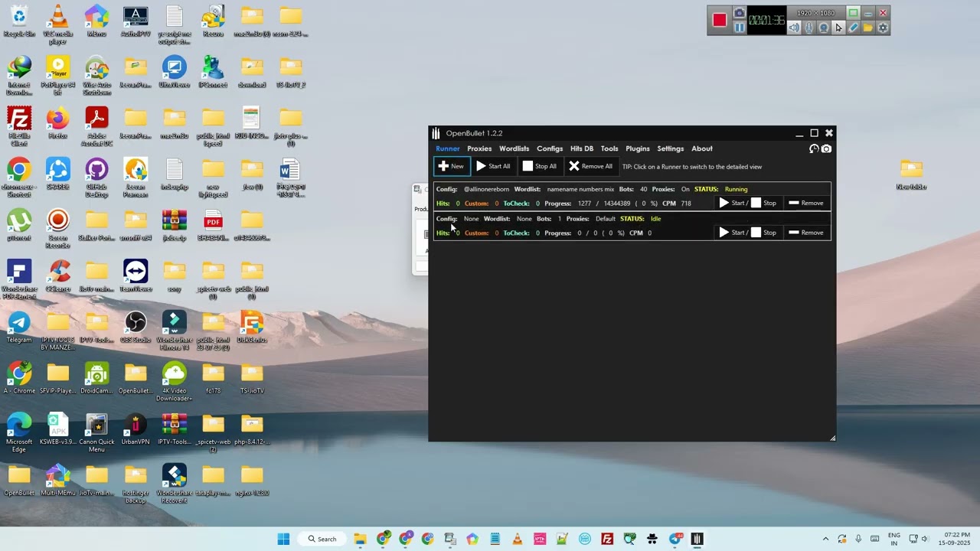Toggle microphone recording in recorder
Screen dimensions: 980x551
809,28
